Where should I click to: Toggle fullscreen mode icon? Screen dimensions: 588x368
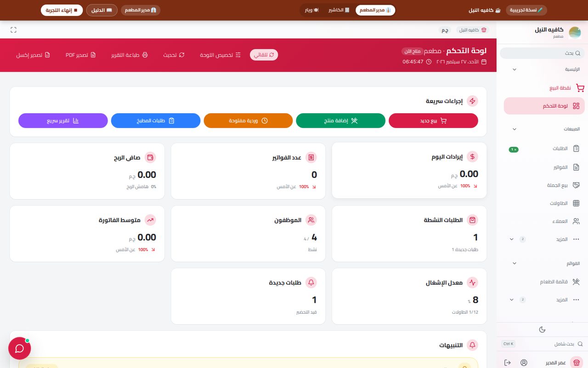(13, 30)
